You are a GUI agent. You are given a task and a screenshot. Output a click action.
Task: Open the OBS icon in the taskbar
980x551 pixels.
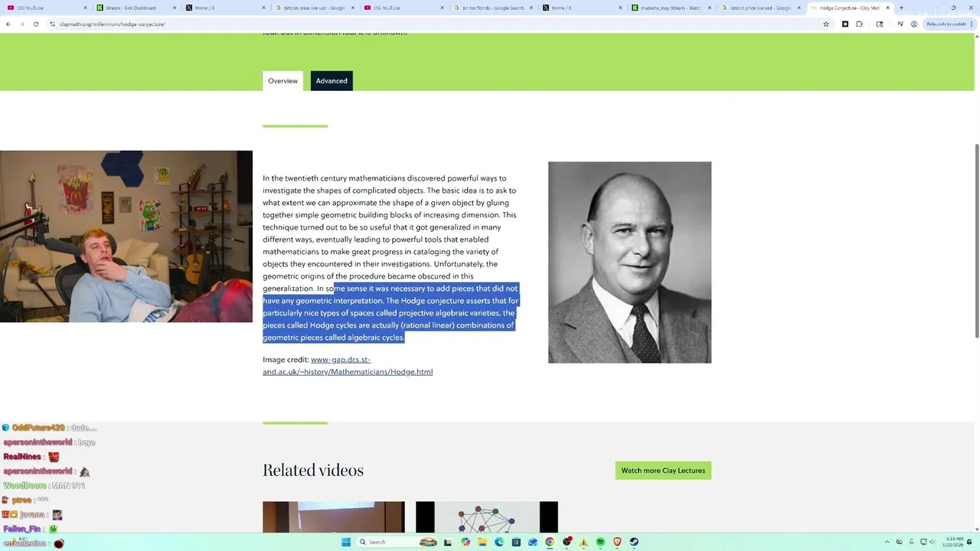(567, 542)
